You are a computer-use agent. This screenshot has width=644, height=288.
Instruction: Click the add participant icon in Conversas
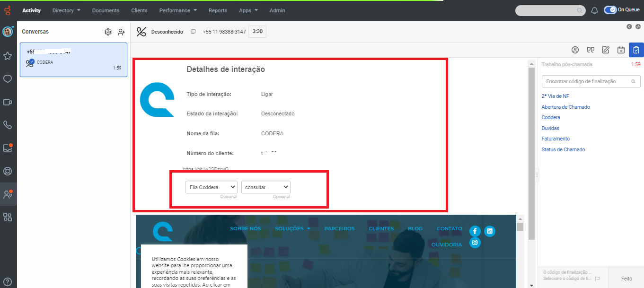coord(122,32)
